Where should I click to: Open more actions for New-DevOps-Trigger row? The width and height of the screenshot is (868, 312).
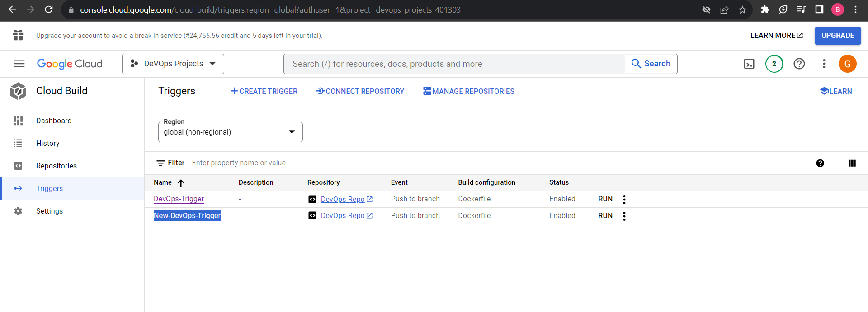624,216
